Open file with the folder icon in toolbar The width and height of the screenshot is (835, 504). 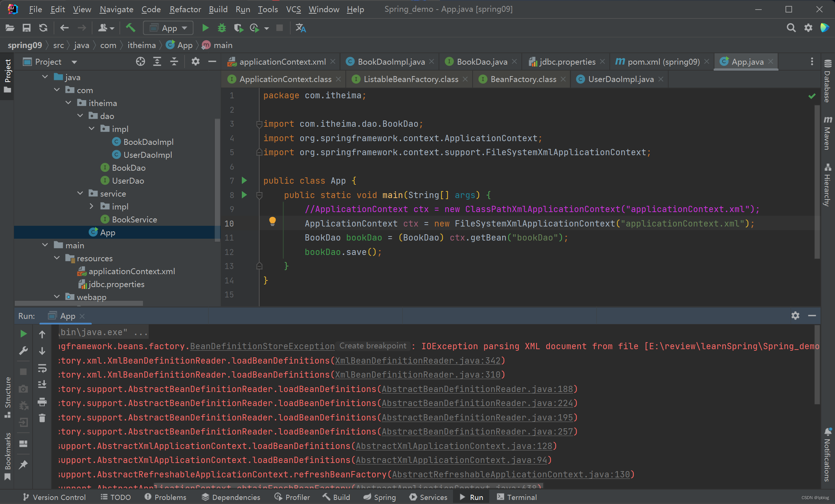click(x=10, y=28)
